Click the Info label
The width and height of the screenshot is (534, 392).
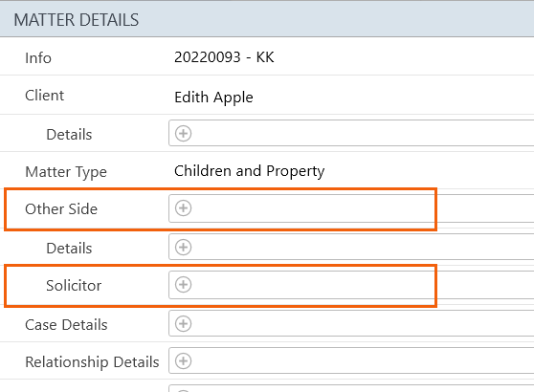click(38, 58)
